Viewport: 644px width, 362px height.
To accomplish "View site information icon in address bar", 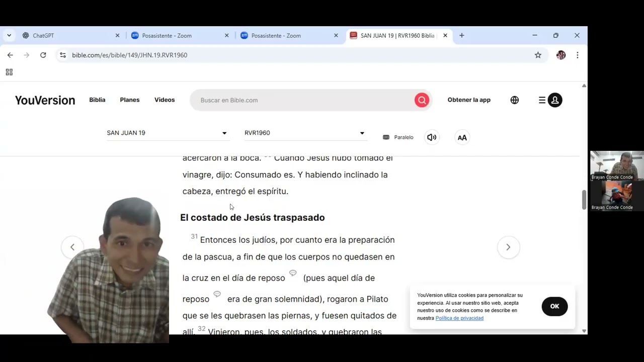I will click(63, 55).
